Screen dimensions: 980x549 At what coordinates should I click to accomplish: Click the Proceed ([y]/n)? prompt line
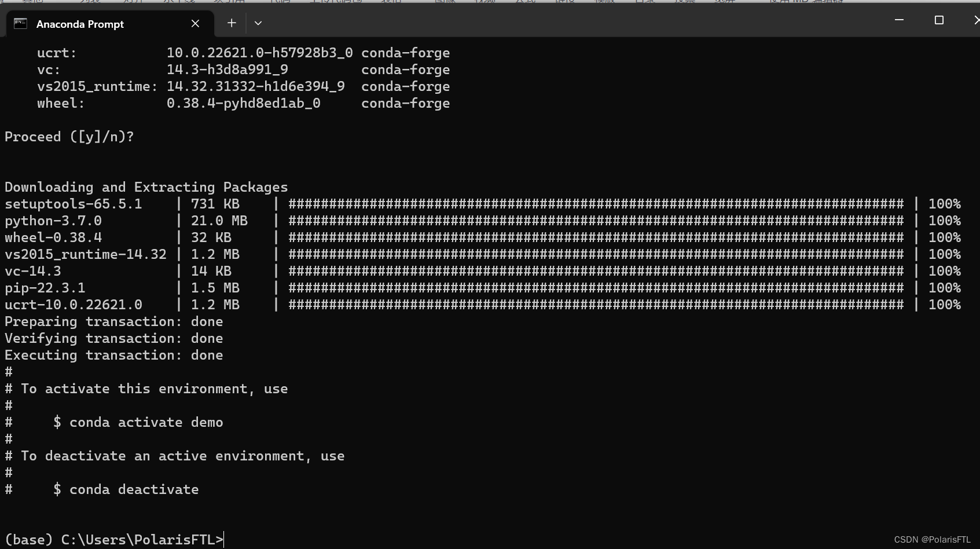click(x=69, y=137)
